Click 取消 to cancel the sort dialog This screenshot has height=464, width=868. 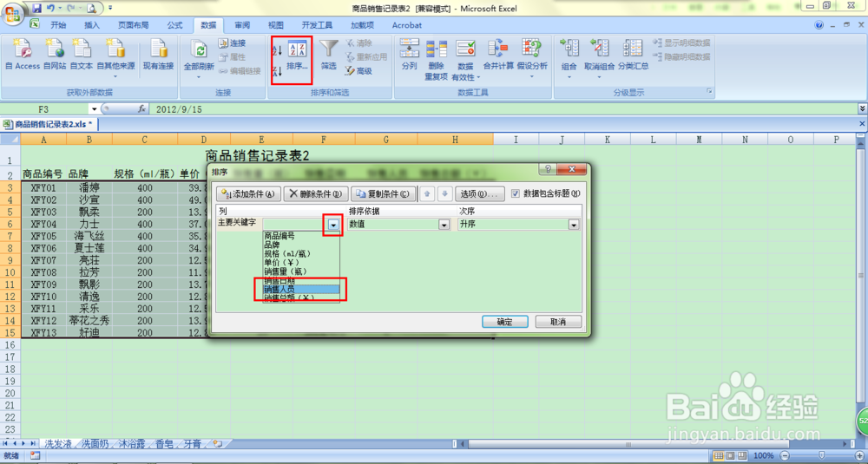click(x=558, y=322)
